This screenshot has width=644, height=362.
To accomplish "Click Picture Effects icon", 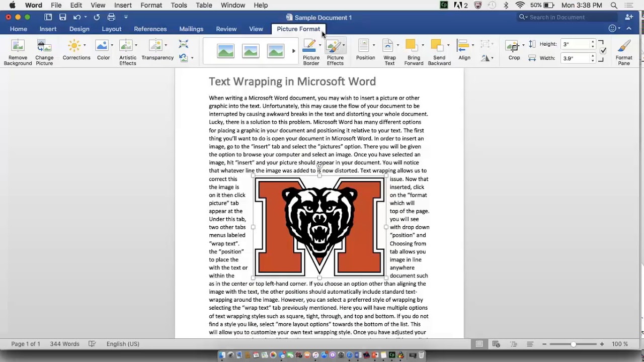I will click(x=334, y=46).
